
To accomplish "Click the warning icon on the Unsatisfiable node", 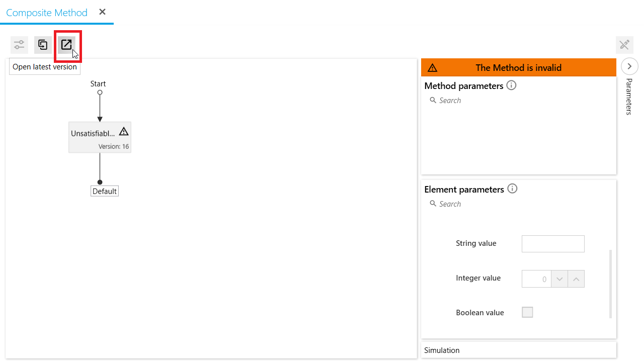I will pyautogui.click(x=124, y=132).
